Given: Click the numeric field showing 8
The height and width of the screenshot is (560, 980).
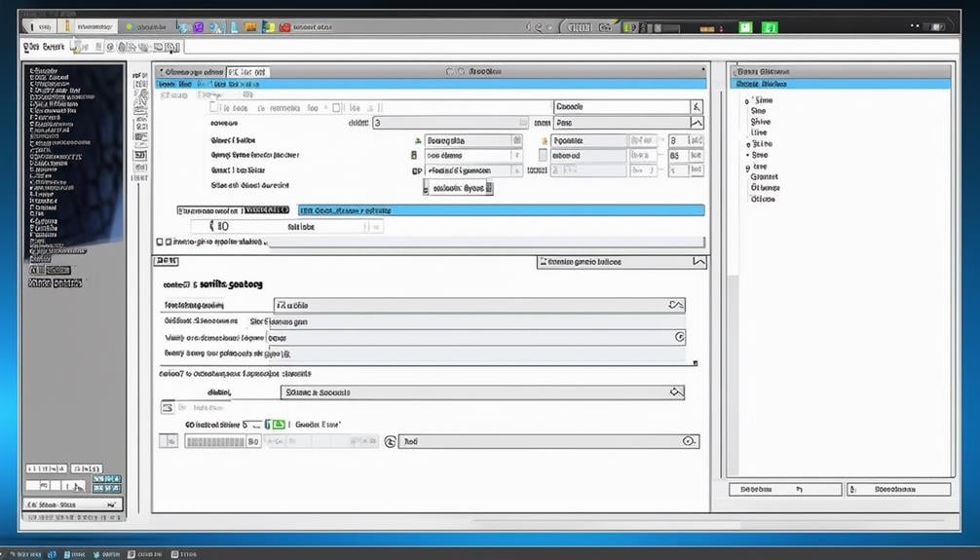Looking at the screenshot, I should (x=679, y=140).
